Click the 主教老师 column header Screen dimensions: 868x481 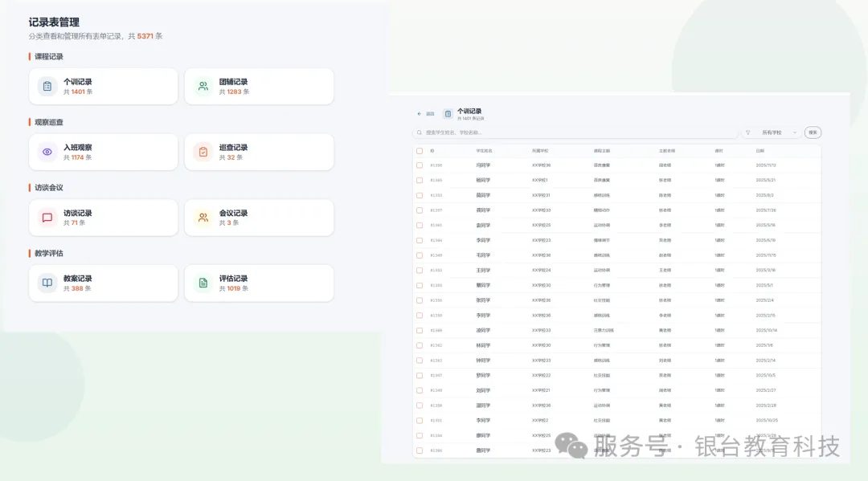(666, 151)
